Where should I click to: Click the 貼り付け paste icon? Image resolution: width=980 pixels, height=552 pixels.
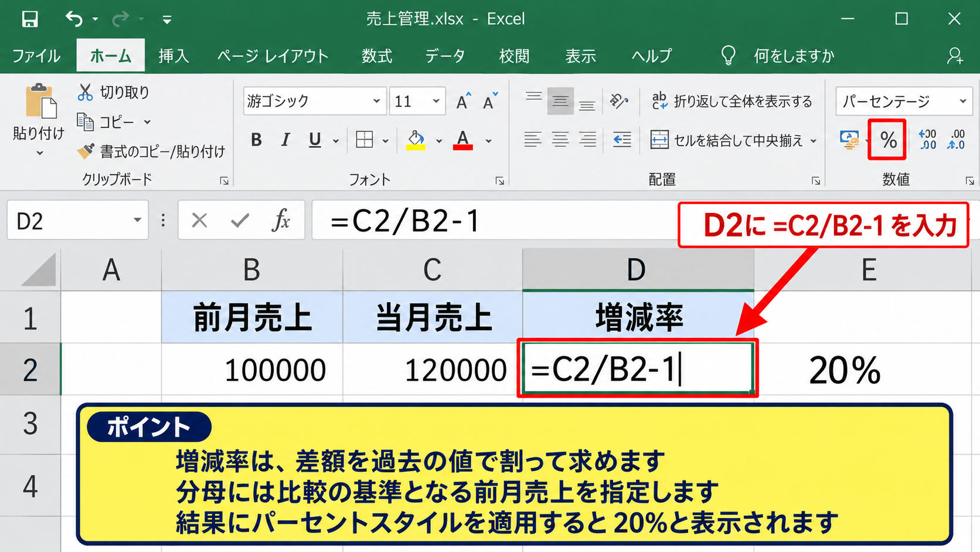coord(40,101)
